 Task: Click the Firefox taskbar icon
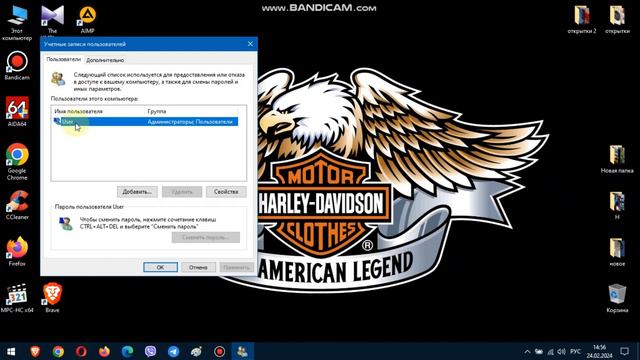click(x=104, y=351)
